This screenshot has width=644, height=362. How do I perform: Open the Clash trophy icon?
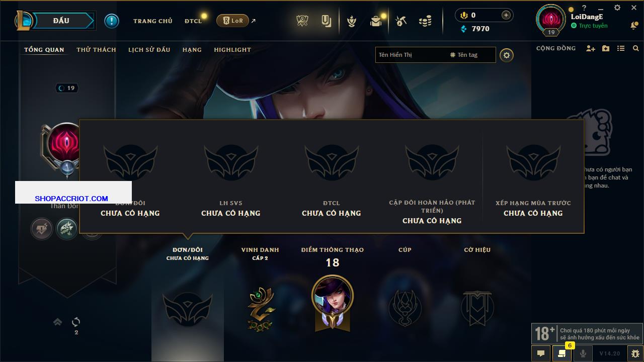point(302,21)
